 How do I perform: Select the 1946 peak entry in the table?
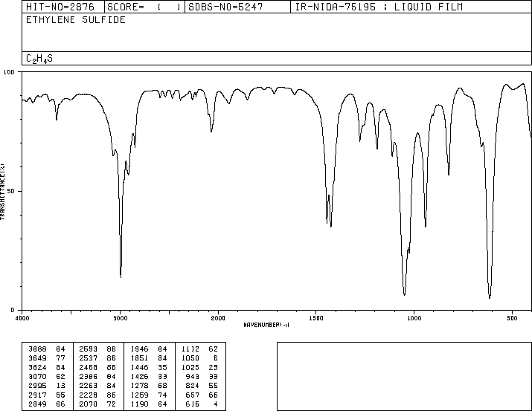pyautogui.click(x=149, y=349)
